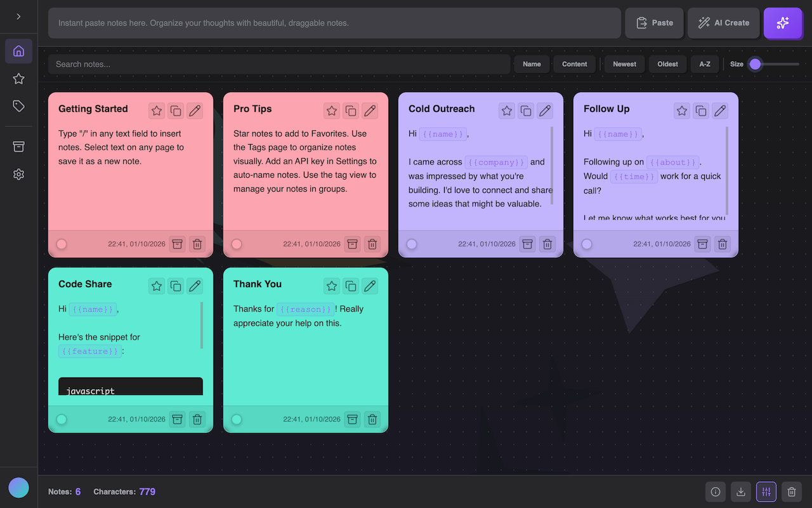This screenshot has width=812, height=508.
Task: Expand the collapsed sidebar with the chevron
Action: click(18, 18)
